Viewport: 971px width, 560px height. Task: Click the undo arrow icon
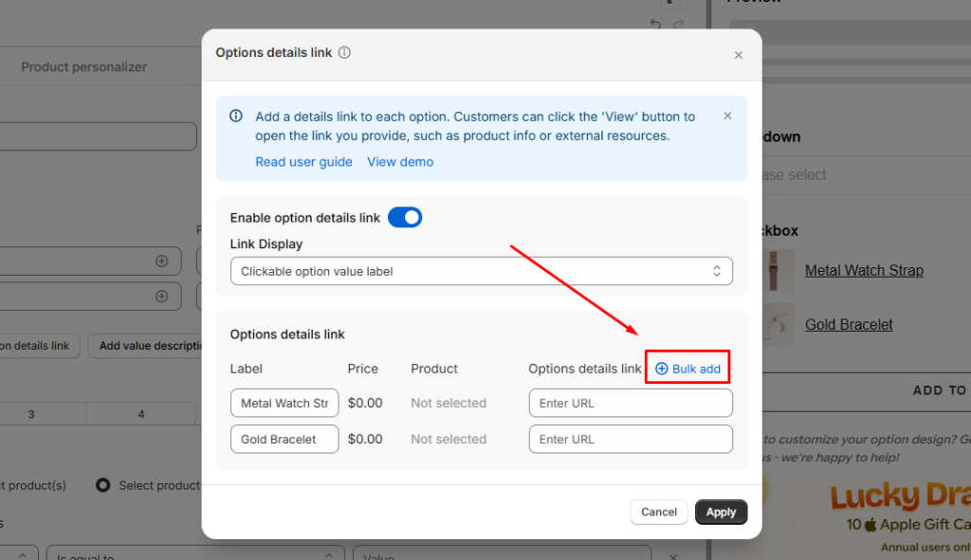click(655, 24)
